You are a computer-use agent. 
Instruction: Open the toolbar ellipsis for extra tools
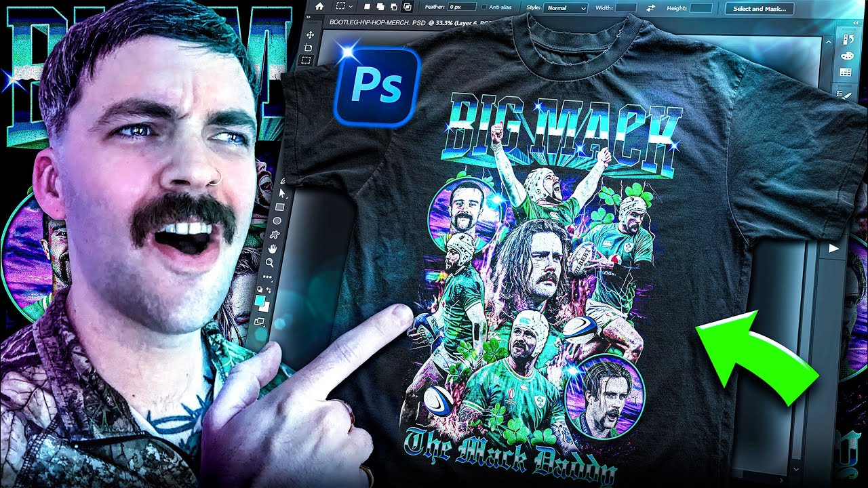pyautogui.click(x=267, y=277)
